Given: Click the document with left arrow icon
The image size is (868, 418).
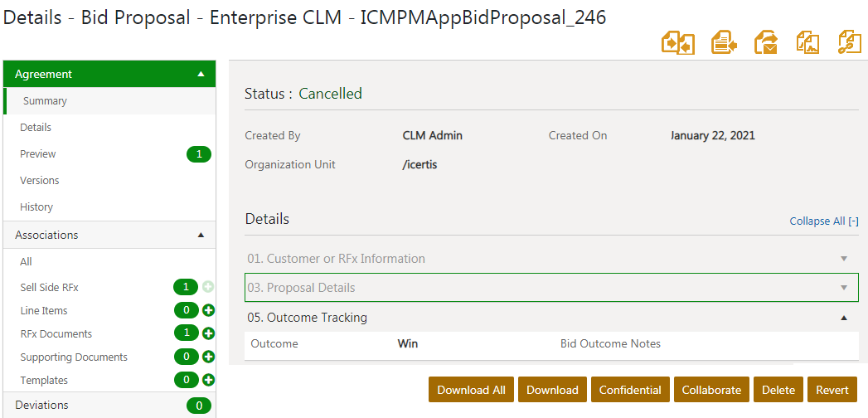Looking at the screenshot, I should [724, 42].
